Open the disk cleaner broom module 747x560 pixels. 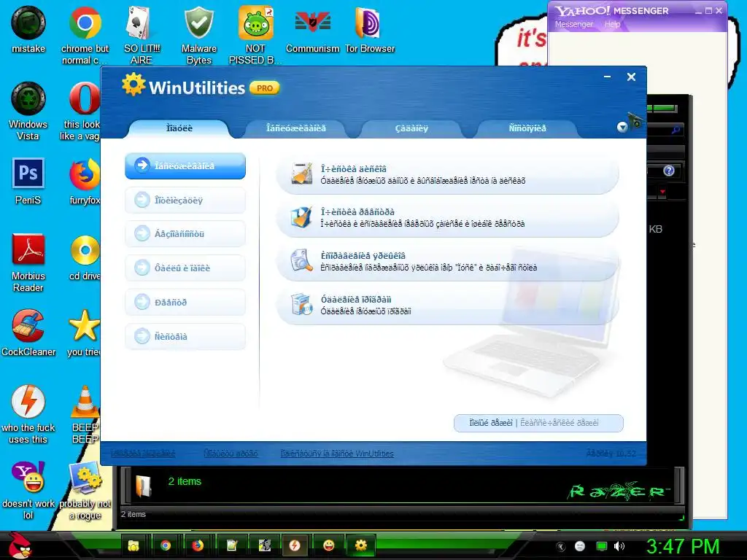coord(448,174)
